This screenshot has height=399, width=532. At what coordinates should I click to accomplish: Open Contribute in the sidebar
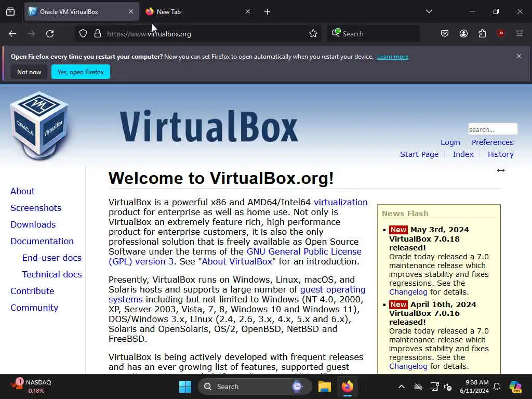point(32,291)
